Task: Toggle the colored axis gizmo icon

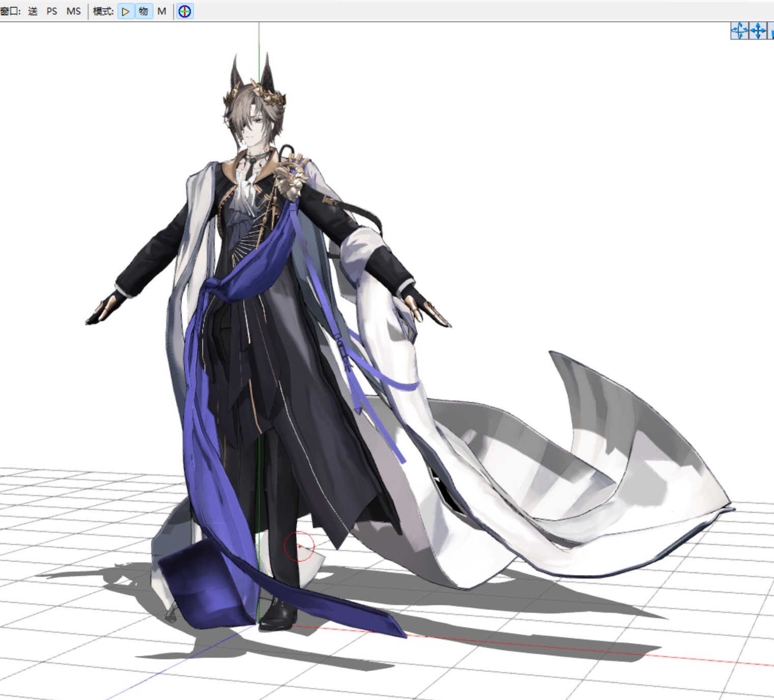Action: [185, 11]
